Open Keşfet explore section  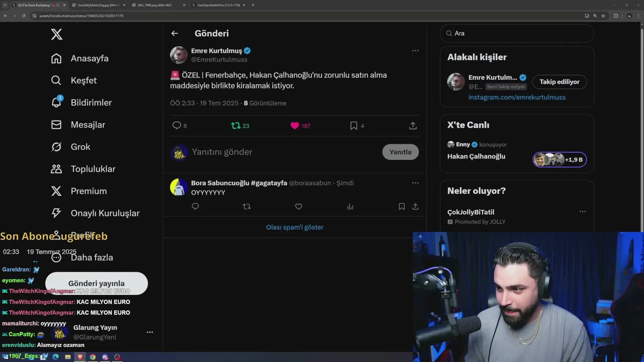pos(74,80)
